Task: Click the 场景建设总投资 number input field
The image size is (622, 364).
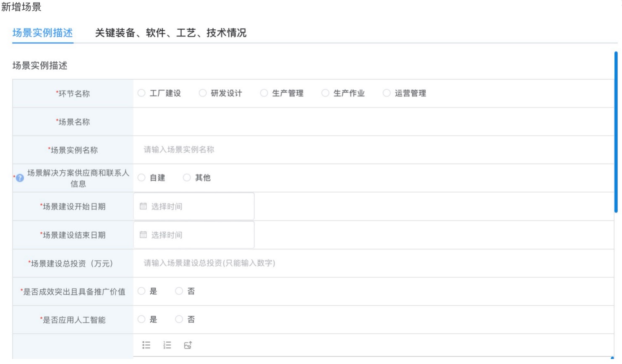Action: 374,263
